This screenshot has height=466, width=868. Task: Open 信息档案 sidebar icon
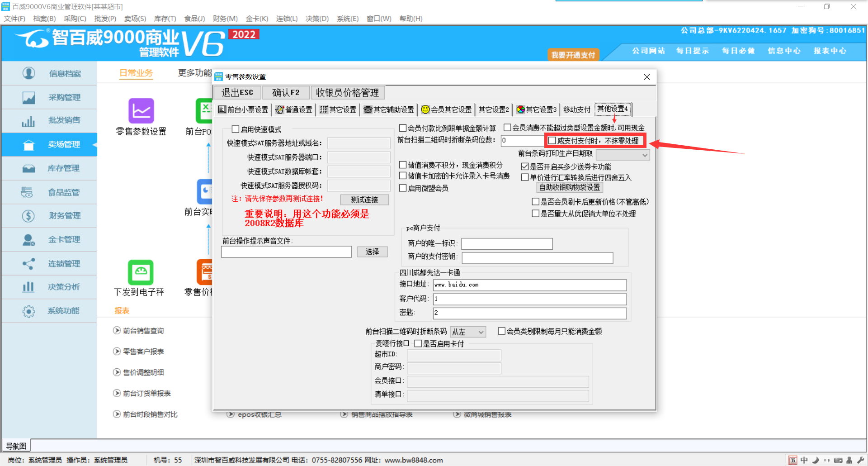(x=29, y=73)
